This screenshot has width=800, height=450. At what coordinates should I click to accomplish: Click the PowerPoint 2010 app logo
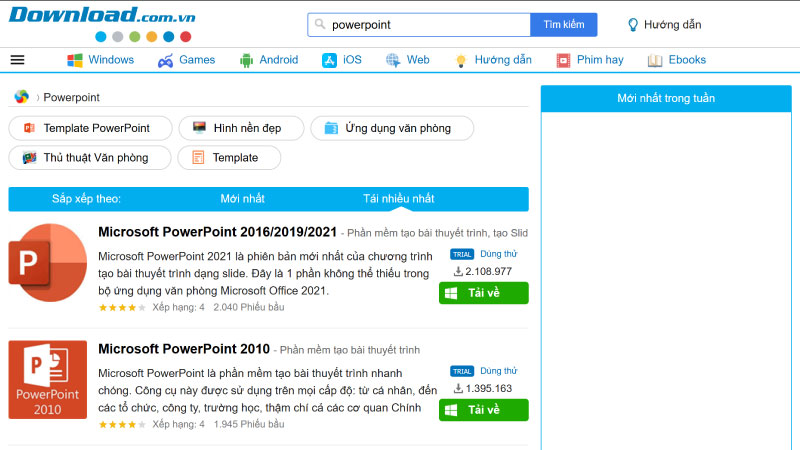(48, 380)
